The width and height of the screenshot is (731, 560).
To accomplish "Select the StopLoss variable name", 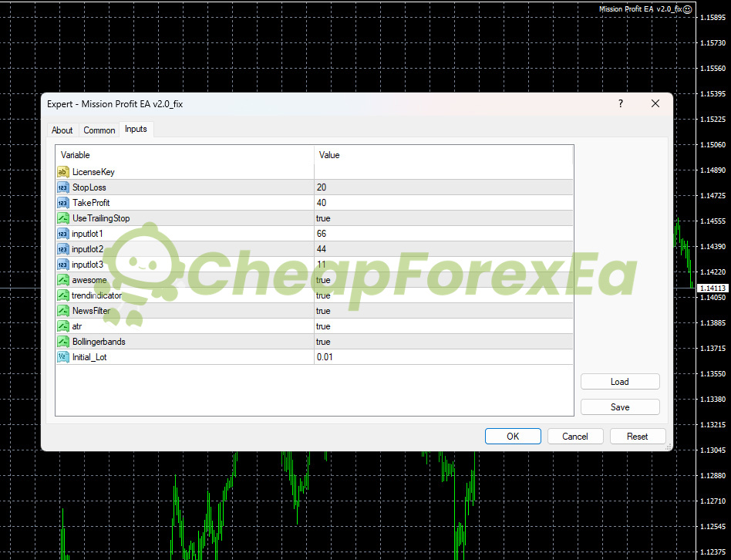I will (89, 187).
